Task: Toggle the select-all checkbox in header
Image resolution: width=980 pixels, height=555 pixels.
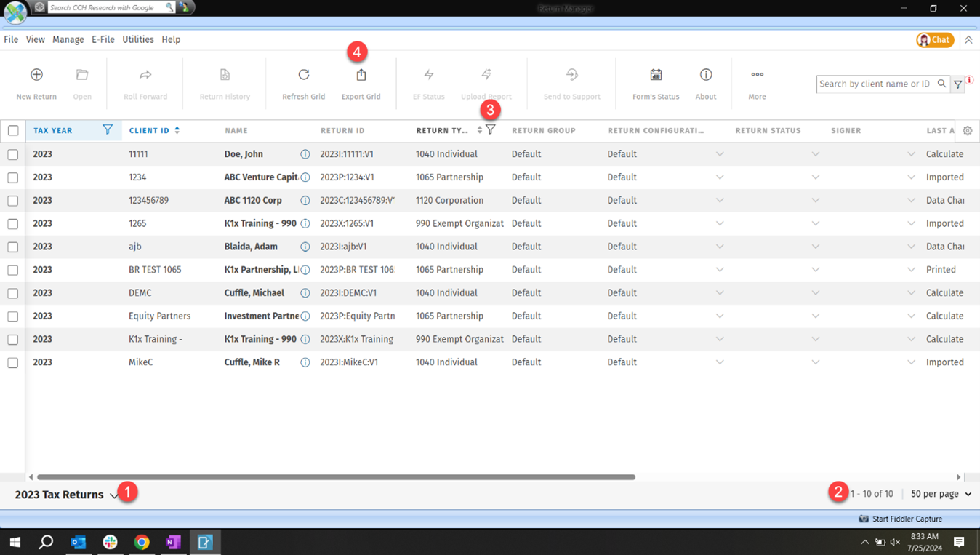Action: coord(13,131)
